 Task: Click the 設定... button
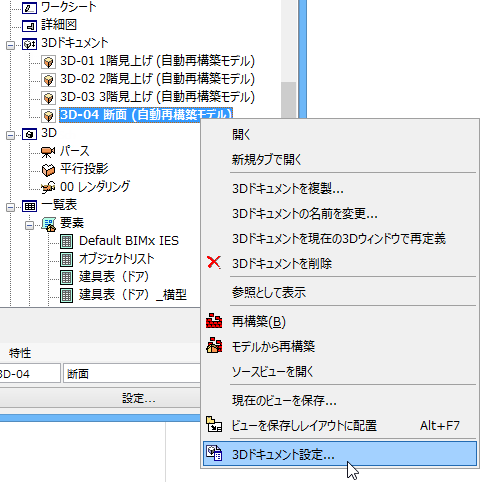pos(100,398)
